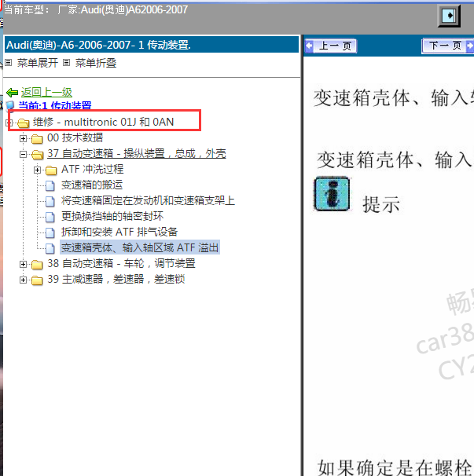Click the green back arrow icon
The height and width of the screenshot is (476, 474).
12,92
